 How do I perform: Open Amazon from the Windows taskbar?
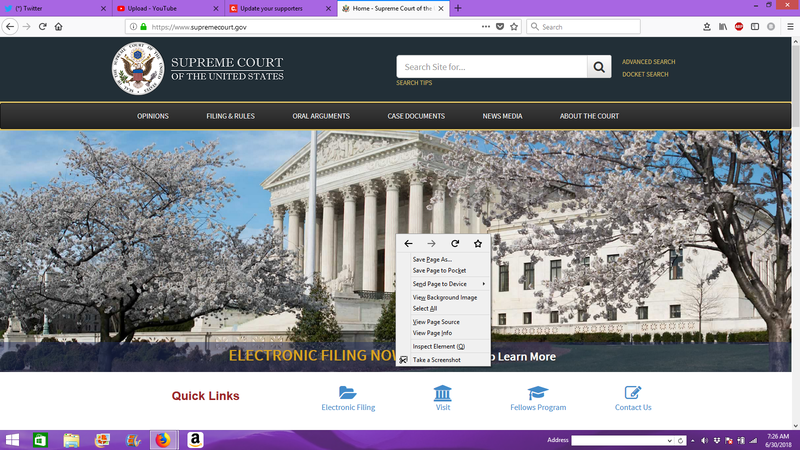tap(194, 440)
